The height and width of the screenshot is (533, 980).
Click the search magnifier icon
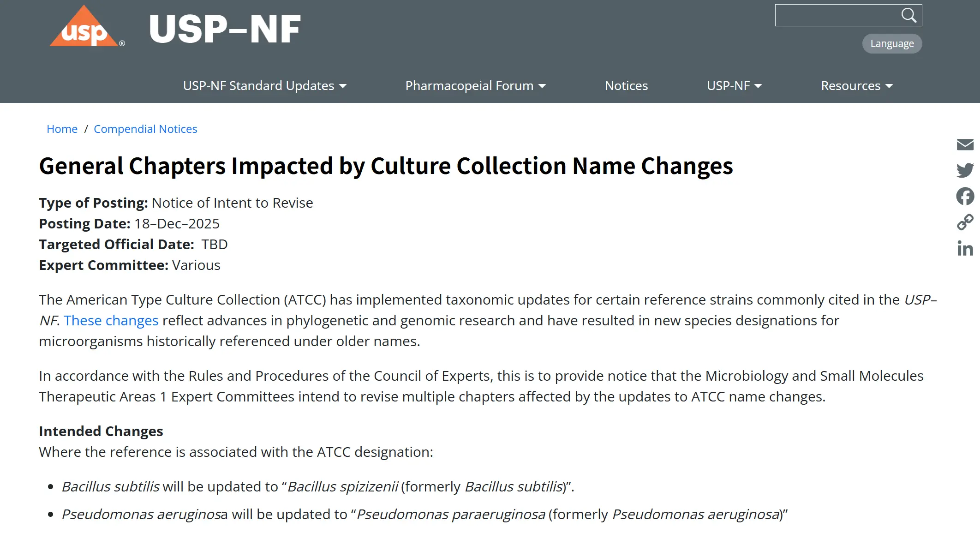tap(908, 15)
